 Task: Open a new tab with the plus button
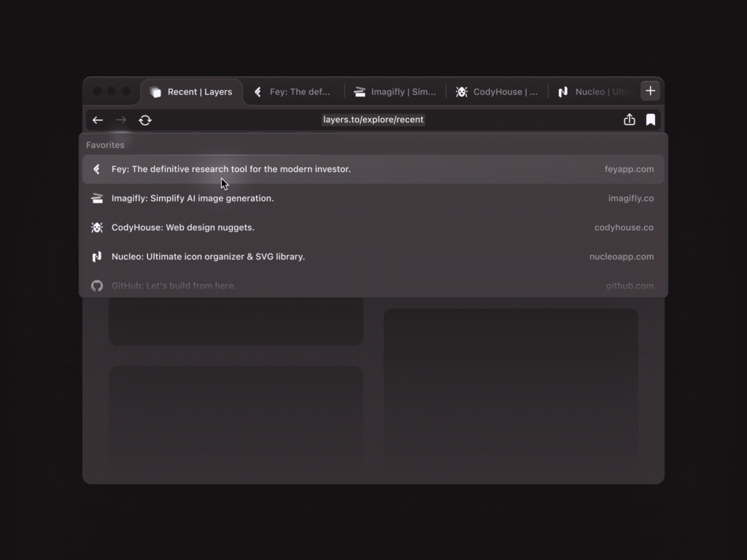click(x=650, y=91)
